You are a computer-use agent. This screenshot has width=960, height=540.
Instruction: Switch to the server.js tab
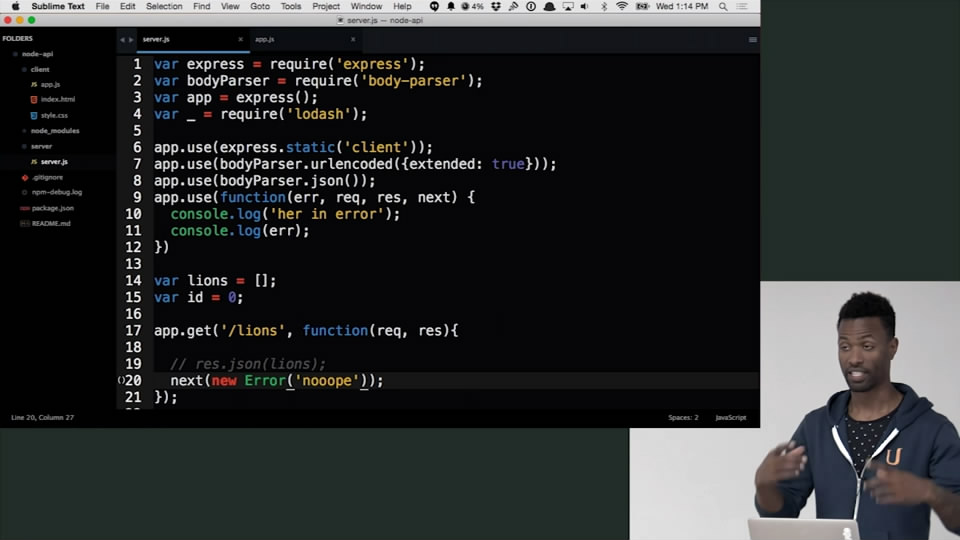click(x=192, y=39)
